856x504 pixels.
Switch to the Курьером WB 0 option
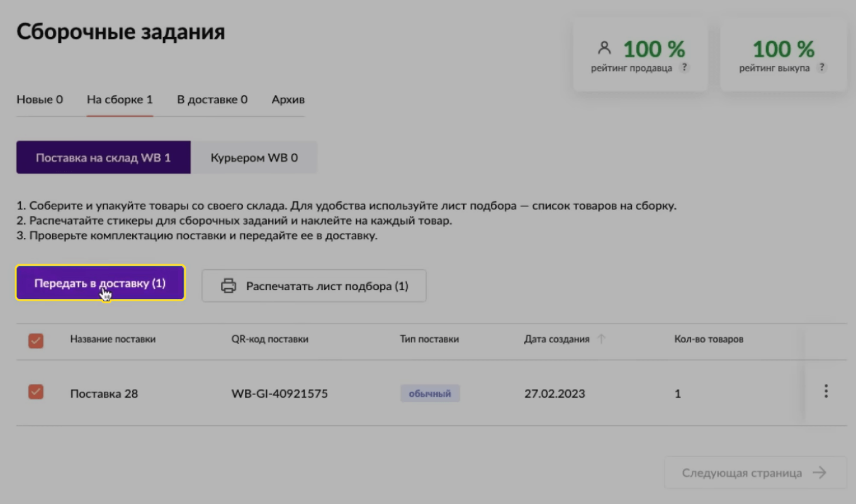(x=254, y=157)
